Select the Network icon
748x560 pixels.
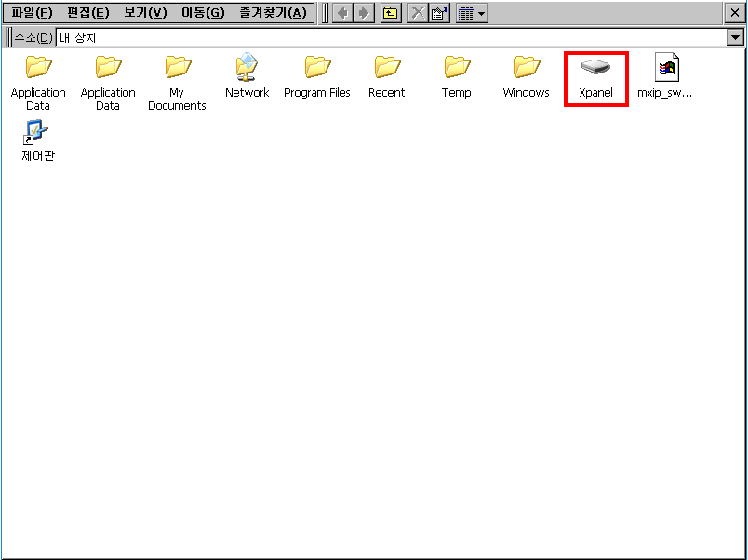click(x=247, y=76)
